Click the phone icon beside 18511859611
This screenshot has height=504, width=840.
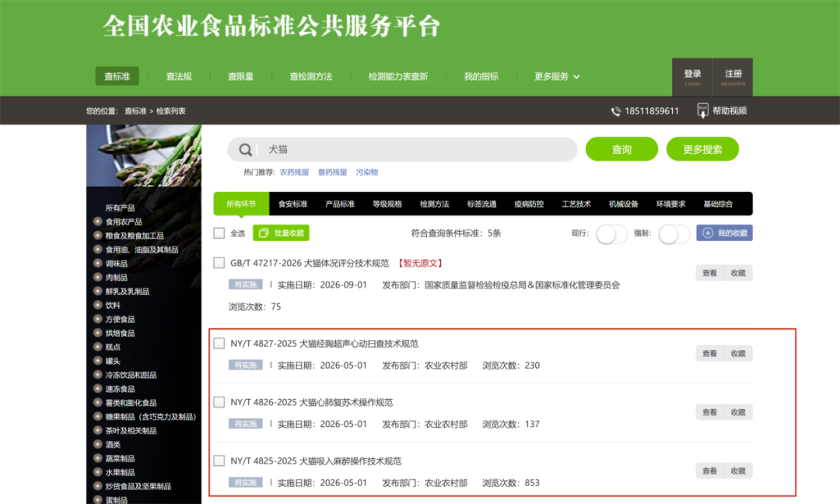[616, 111]
